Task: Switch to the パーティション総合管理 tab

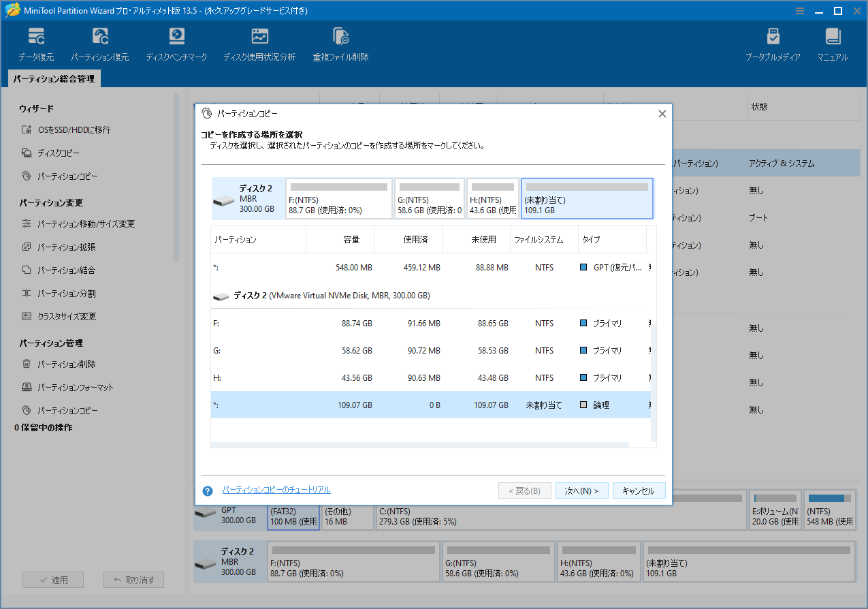Action: tap(53, 78)
